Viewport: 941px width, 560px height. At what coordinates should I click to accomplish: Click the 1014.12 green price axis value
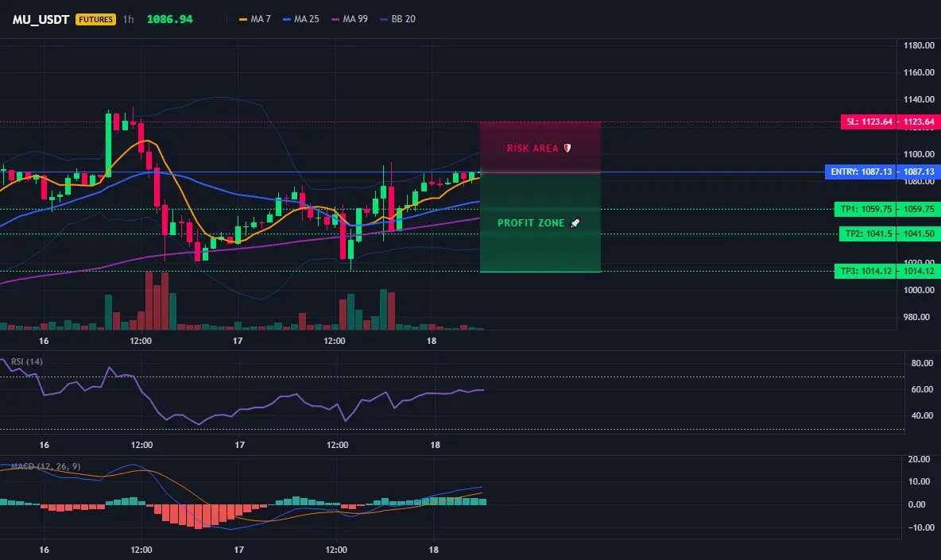point(919,271)
